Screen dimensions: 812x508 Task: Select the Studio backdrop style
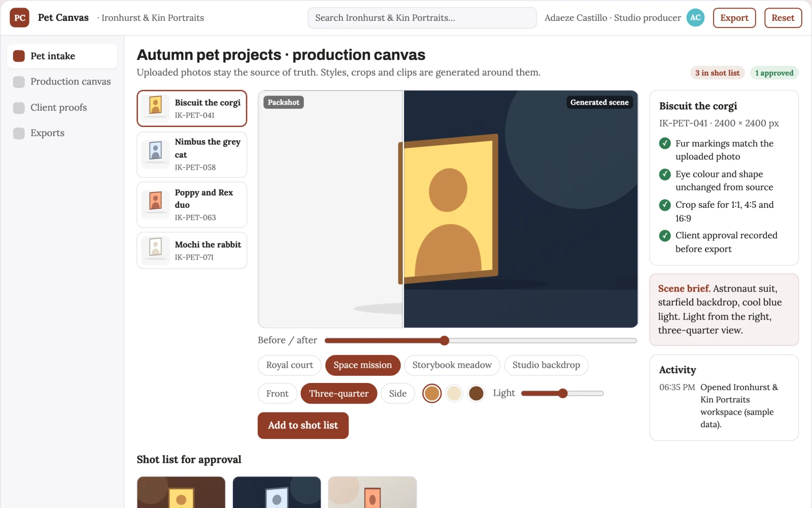point(546,365)
